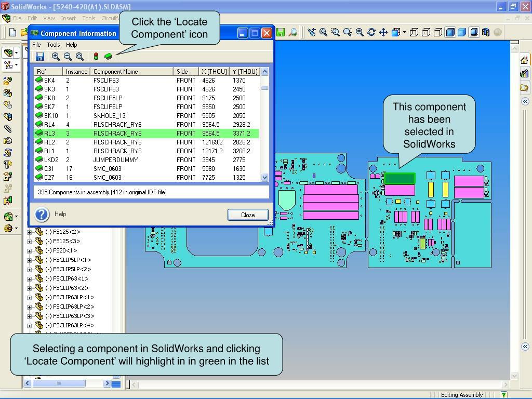
Task: Open the SolidWorks Resources home tab icon
Action: coord(524,60)
